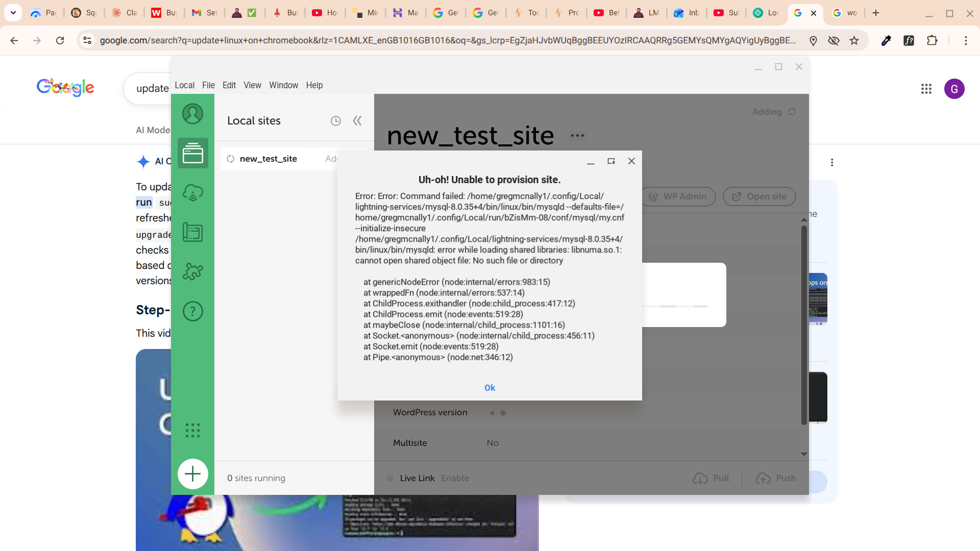Click the tab search dropdown arrow in Chrome
The width and height of the screenshot is (980, 551).
click(13, 13)
